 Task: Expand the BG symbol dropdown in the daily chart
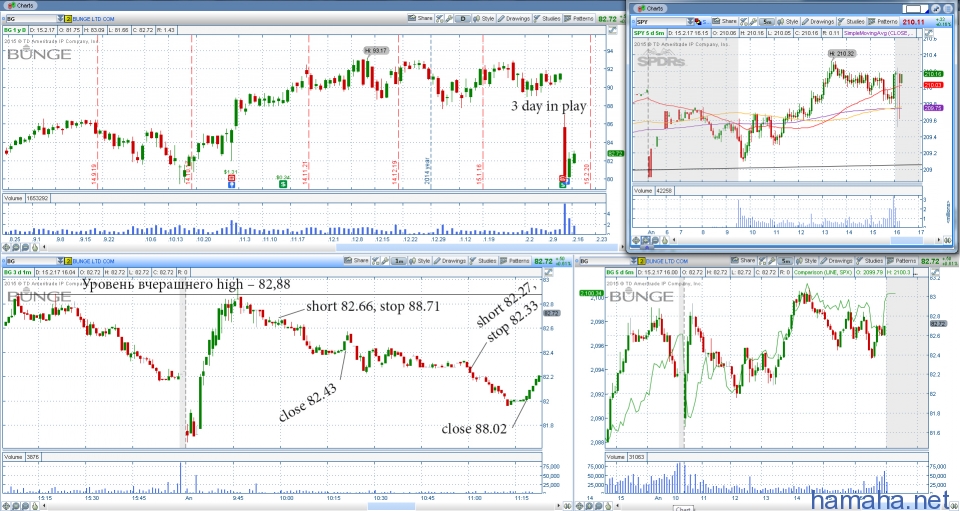click(x=60, y=19)
